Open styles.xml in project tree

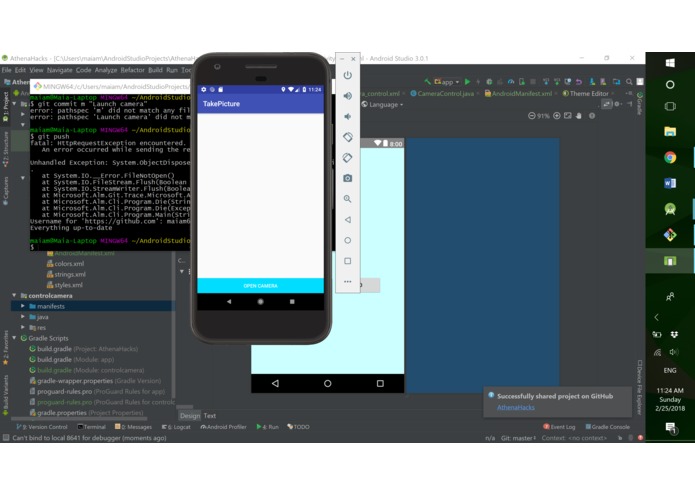[65, 285]
